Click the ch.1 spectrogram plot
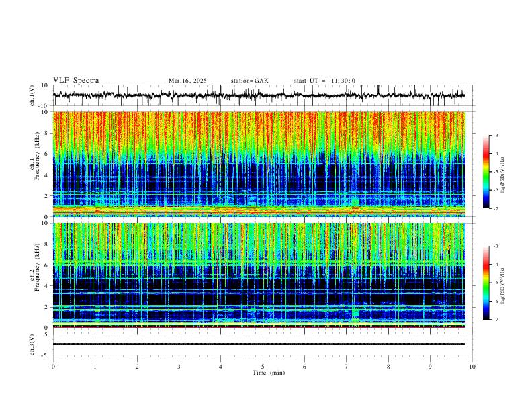Screen dimensions: 532x411 coord(259,164)
